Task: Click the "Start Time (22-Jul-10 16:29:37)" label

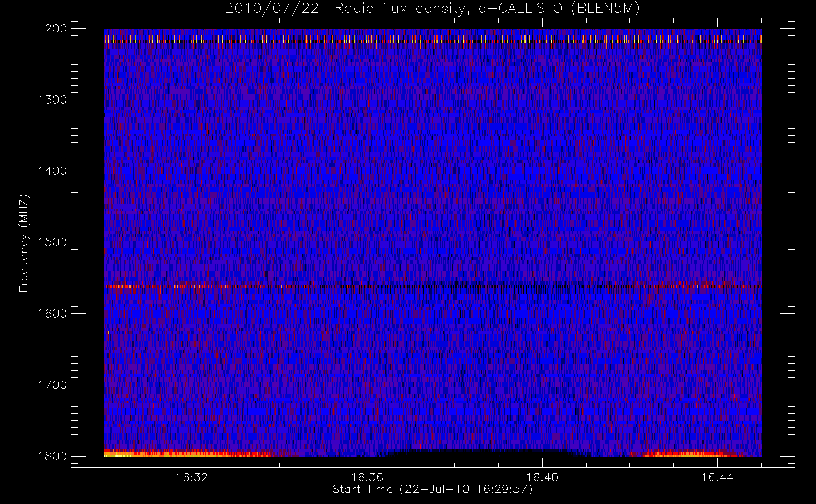Action: coord(433,489)
